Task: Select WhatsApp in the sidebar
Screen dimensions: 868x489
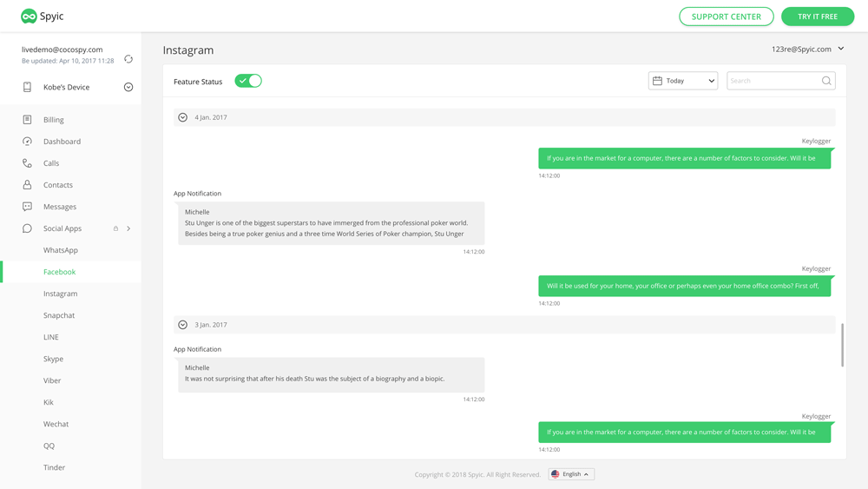Action: point(61,250)
